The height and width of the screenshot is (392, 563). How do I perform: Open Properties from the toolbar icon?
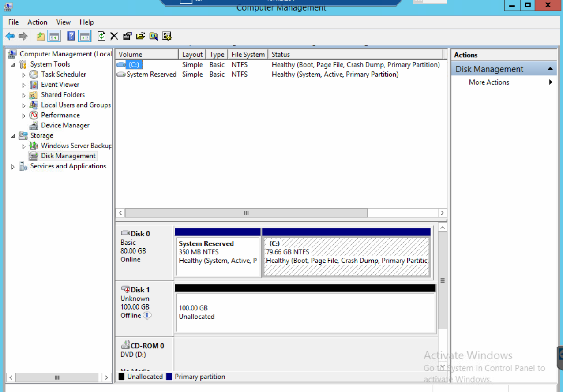click(128, 36)
